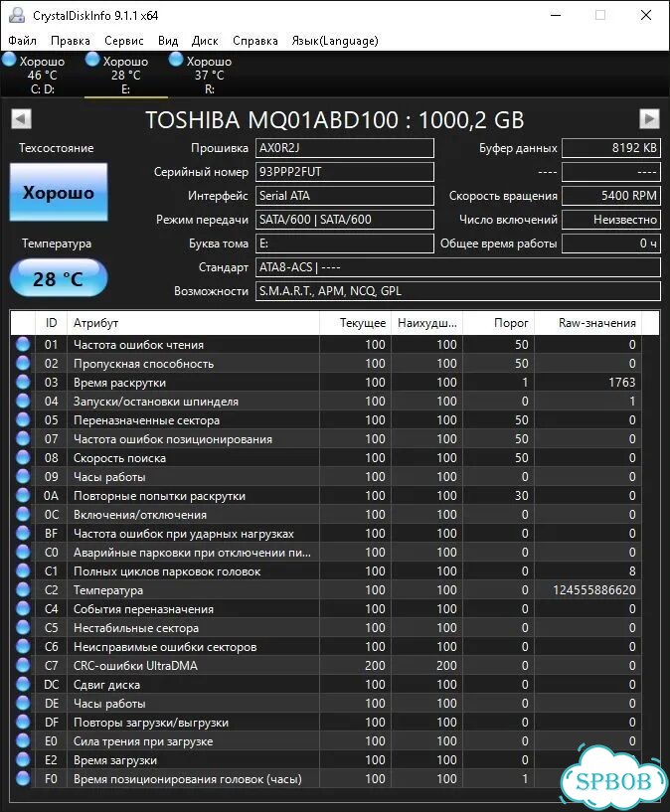
Task: Select the C: D: disk tab at 46 °C
Action: coord(42,75)
